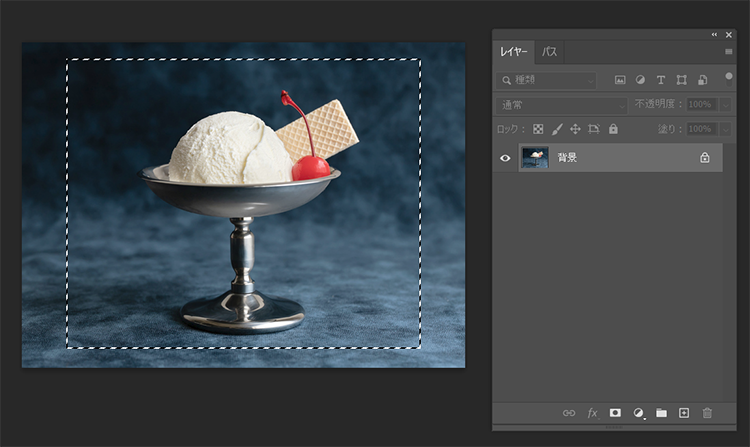This screenshot has height=447, width=750.
Task: Switch to the パス tab
Action: coord(550,51)
